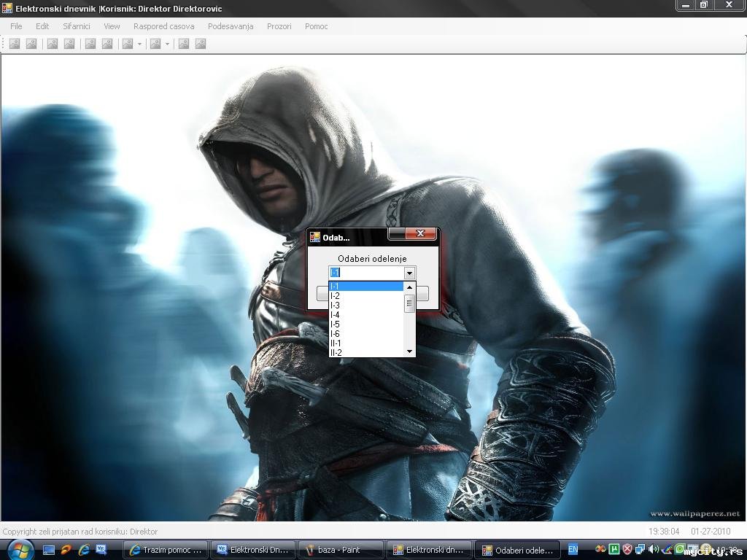This screenshot has width=747, height=560.
Task: Select I-2 in the dropdown list
Action: click(x=366, y=296)
